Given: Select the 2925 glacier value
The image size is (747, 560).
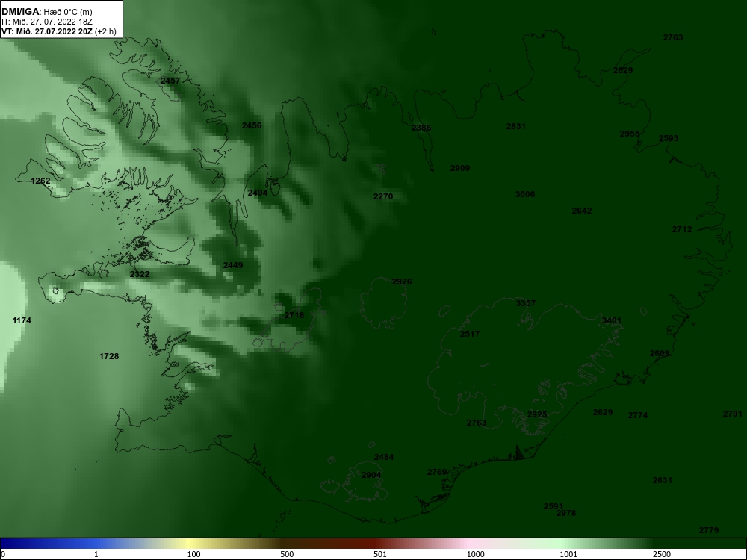Looking at the screenshot, I should pos(537,414).
